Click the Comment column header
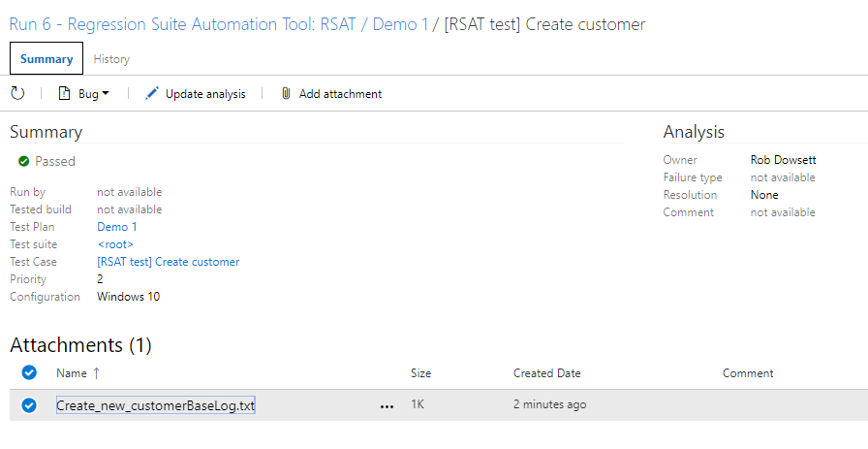 click(747, 373)
